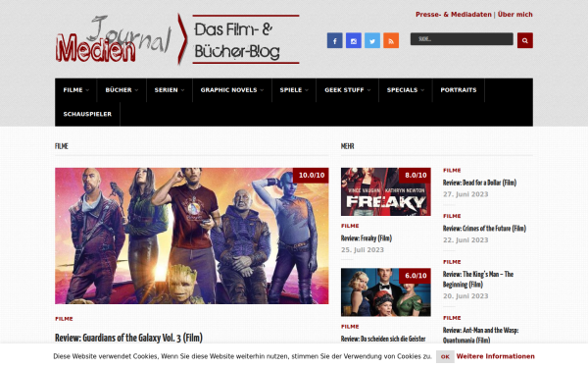
Task: Expand the Specials menu dropdown
Action: 406,90
